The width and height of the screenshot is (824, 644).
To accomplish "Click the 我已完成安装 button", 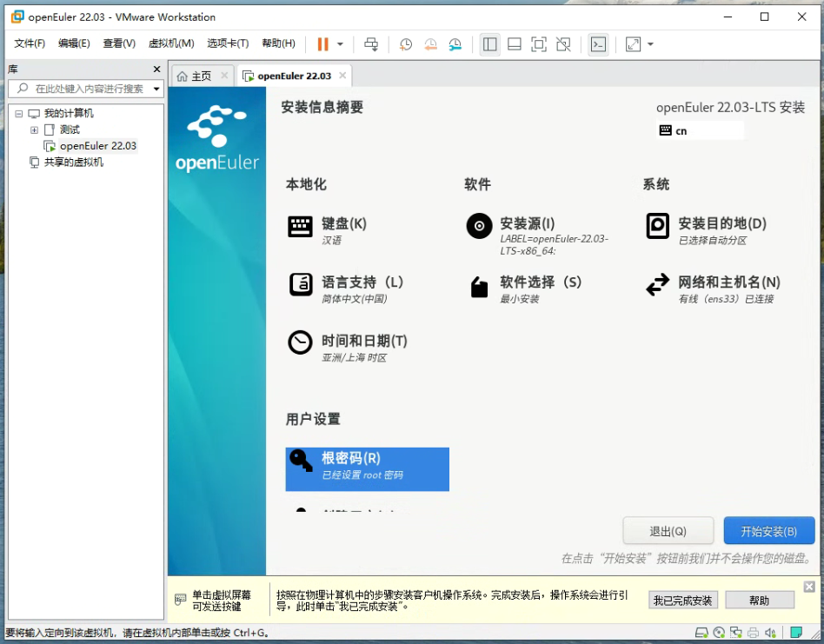I will pos(682,601).
